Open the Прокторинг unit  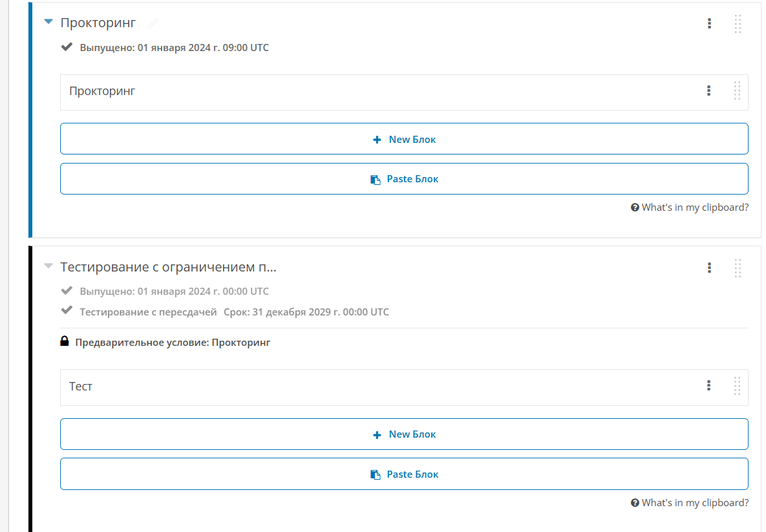coord(102,91)
